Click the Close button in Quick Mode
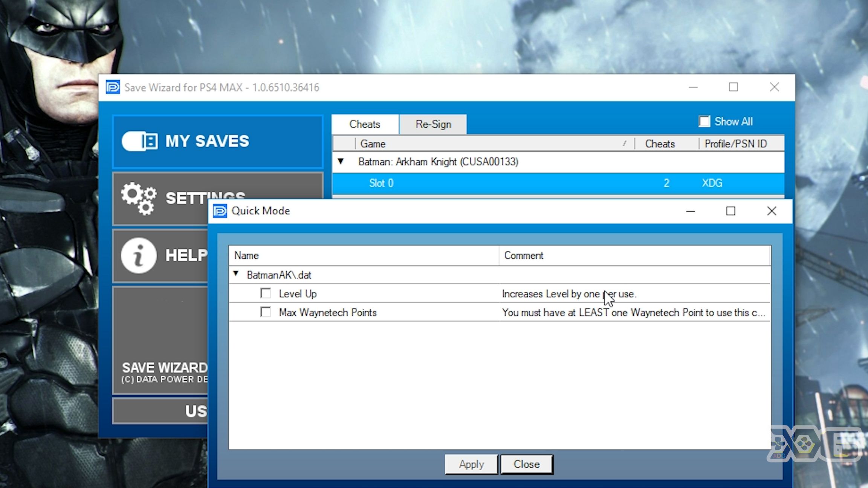Viewport: 868px width, 488px height. click(526, 464)
